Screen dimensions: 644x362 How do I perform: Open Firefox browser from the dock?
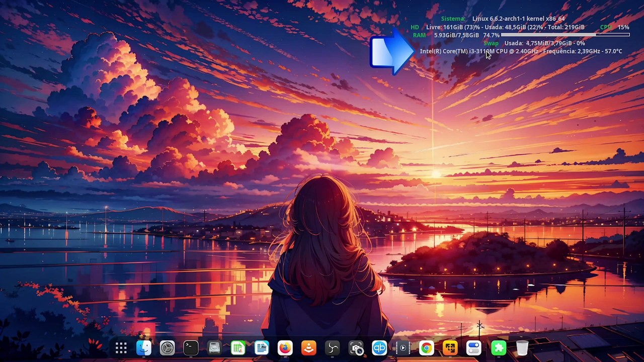click(285, 348)
